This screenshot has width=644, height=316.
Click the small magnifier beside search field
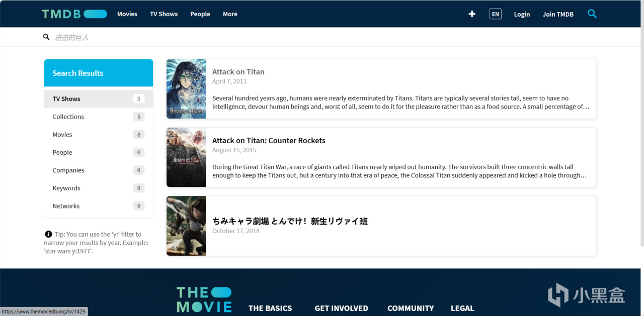click(x=46, y=37)
